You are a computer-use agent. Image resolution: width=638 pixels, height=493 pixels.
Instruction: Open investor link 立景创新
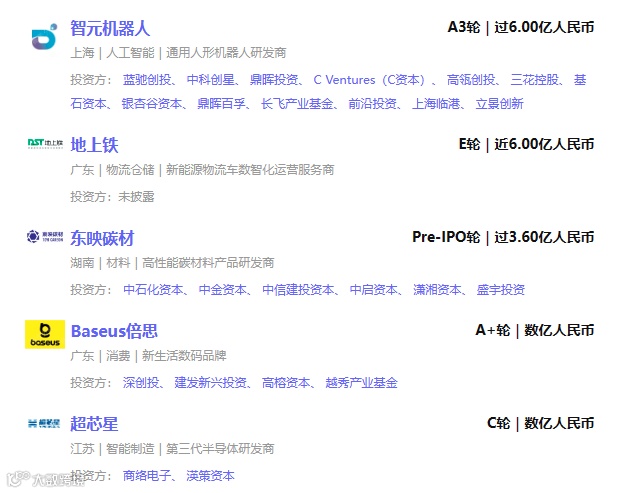point(500,104)
